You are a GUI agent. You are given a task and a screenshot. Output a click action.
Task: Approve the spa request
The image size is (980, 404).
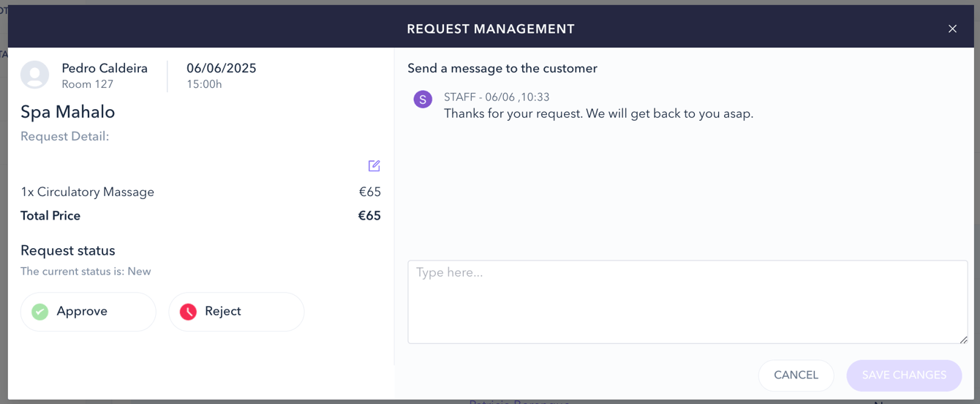88,312
